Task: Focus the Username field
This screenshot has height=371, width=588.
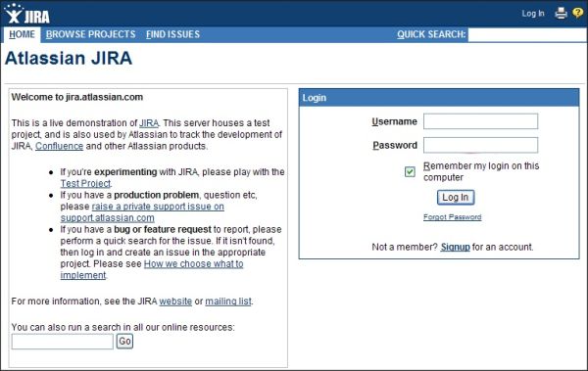Action: point(481,121)
